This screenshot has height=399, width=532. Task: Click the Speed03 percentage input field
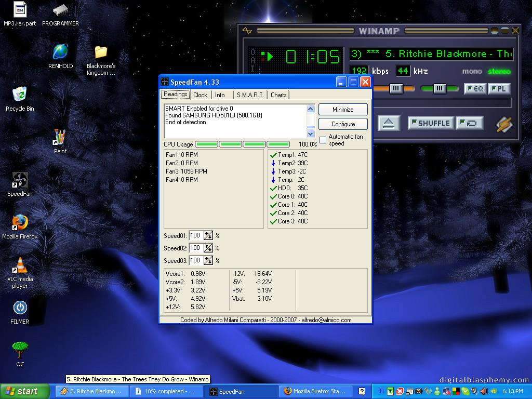(x=196, y=261)
